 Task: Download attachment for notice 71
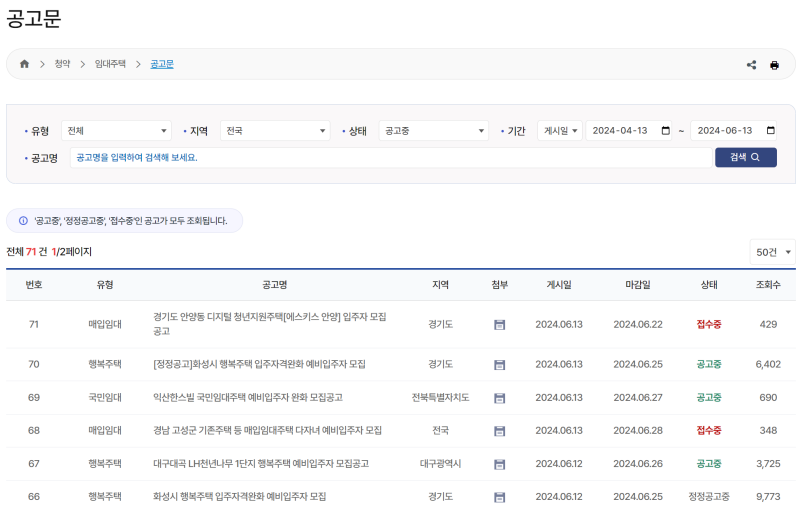(499, 324)
